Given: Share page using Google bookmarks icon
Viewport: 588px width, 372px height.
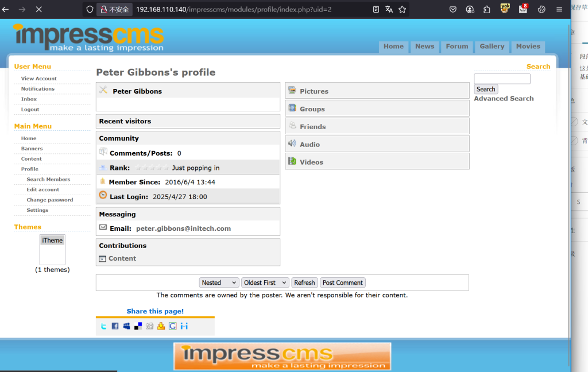Looking at the screenshot, I should pyautogui.click(x=172, y=326).
